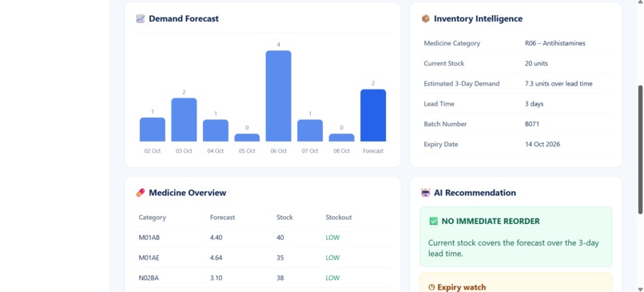The width and height of the screenshot is (644, 292).
Task: Click the LOW stockout status for M01AE
Action: click(332, 258)
